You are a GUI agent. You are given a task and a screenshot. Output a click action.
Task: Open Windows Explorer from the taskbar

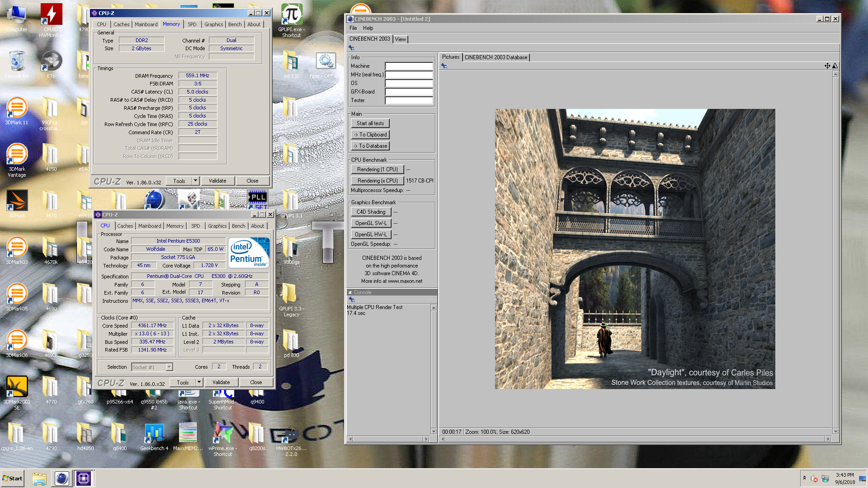tap(39, 479)
